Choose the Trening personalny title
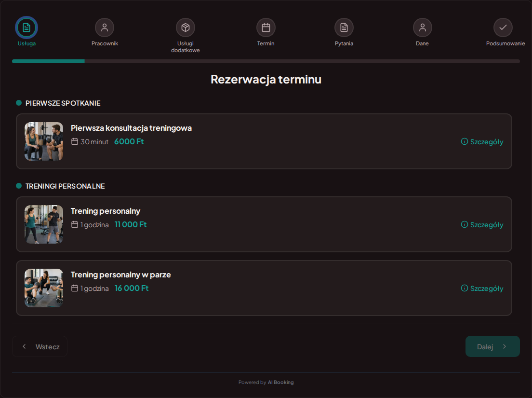This screenshot has width=532, height=398. (106, 211)
